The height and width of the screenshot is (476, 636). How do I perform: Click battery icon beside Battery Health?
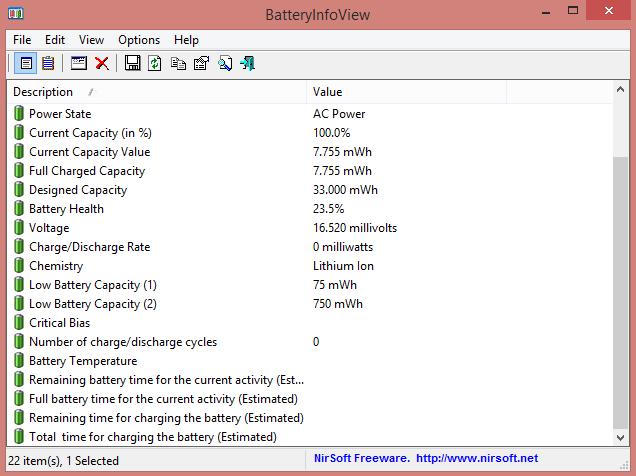pos(19,208)
